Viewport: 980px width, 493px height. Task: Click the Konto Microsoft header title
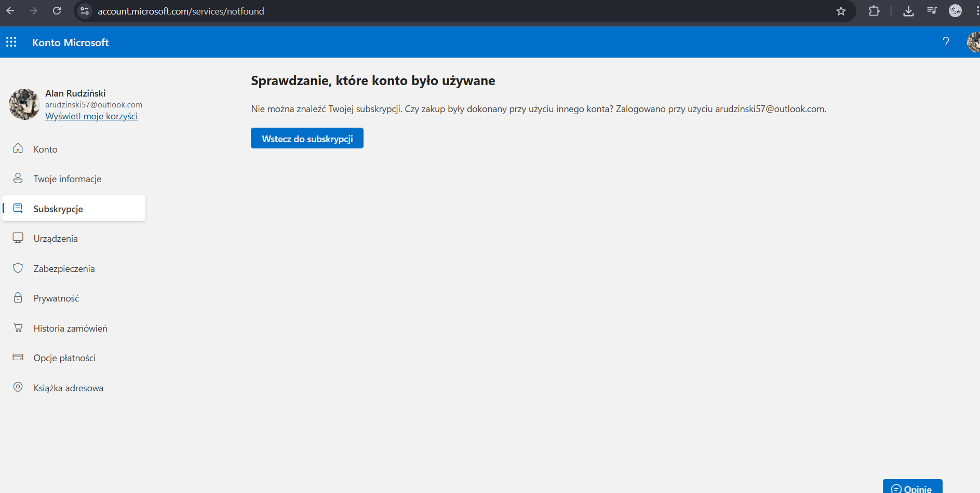71,43
